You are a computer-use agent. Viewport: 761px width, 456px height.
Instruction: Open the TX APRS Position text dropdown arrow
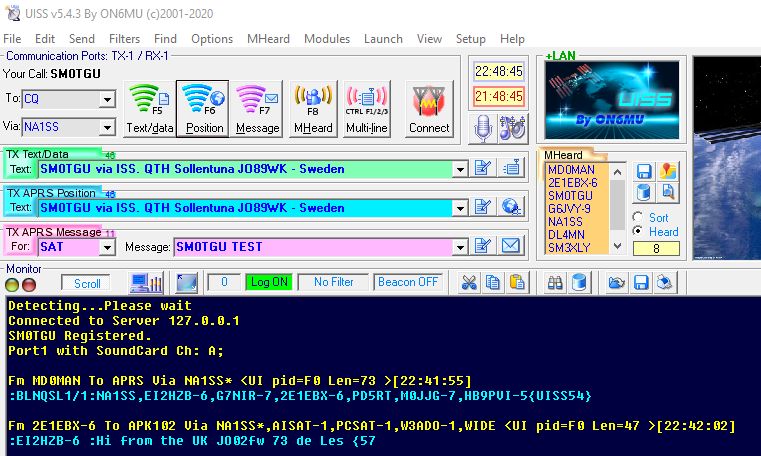[x=460, y=208]
